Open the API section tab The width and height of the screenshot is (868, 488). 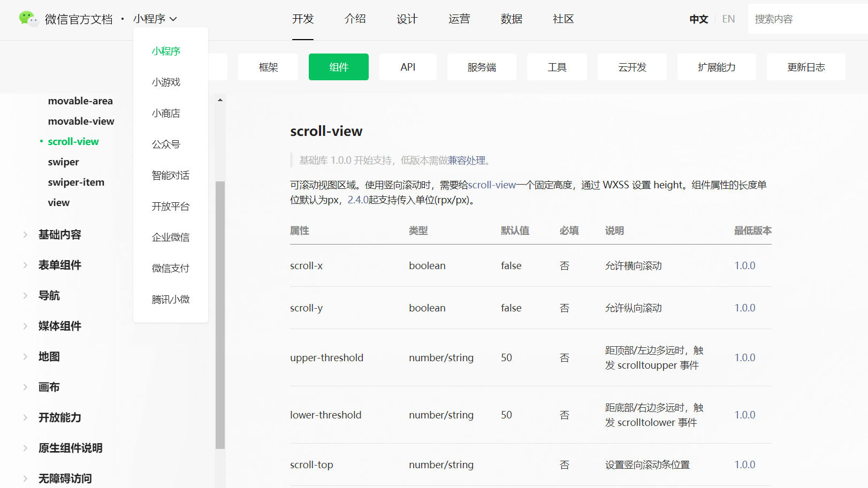click(408, 67)
